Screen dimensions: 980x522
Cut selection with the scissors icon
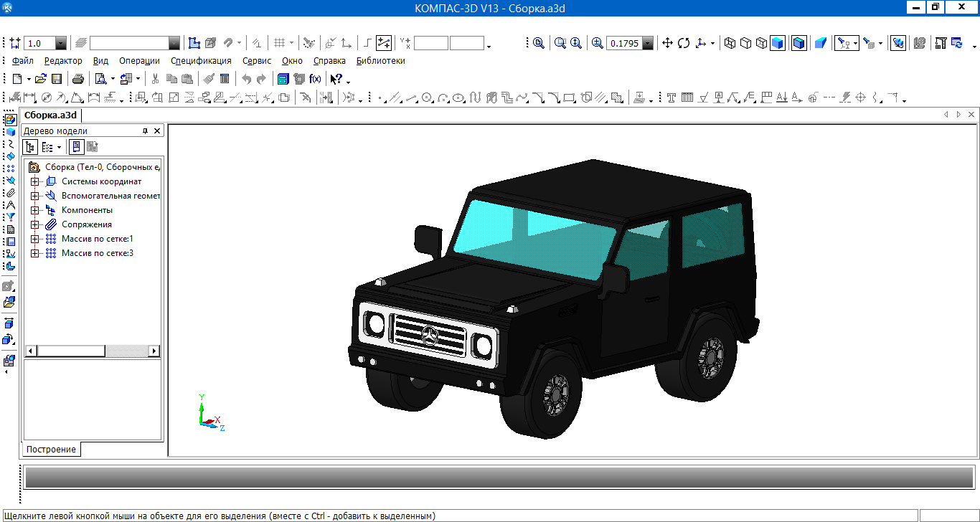click(155, 79)
